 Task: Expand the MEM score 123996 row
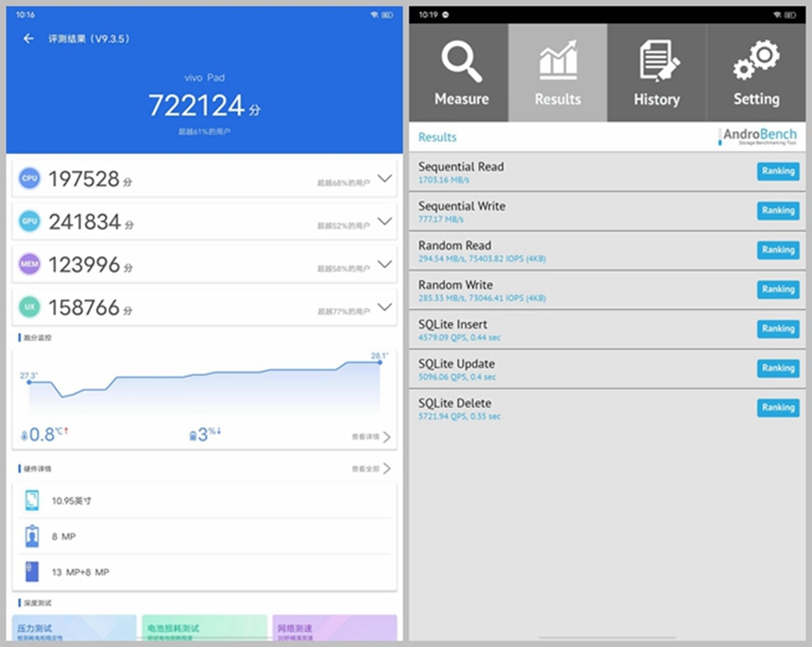(x=385, y=264)
